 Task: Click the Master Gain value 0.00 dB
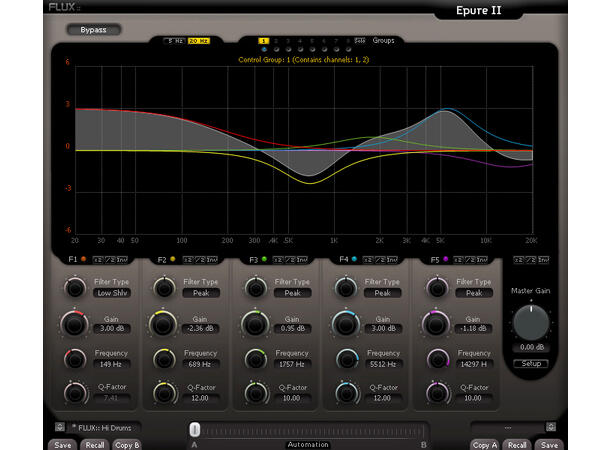(x=532, y=347)
